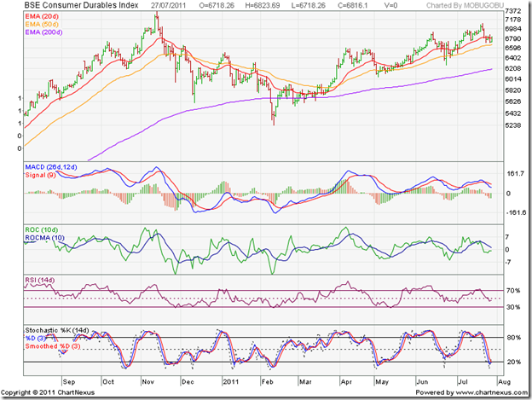Image resolution: width=532 pixels, height=400 pixels.
Task: Click the EMA (50d) legend label
Action: (x=42, y=24)
